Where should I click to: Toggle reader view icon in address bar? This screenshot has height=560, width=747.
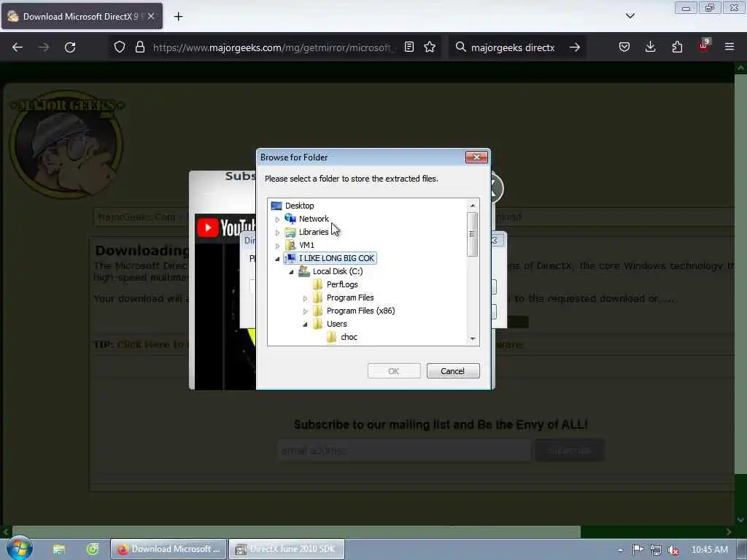tap(409, 47)
